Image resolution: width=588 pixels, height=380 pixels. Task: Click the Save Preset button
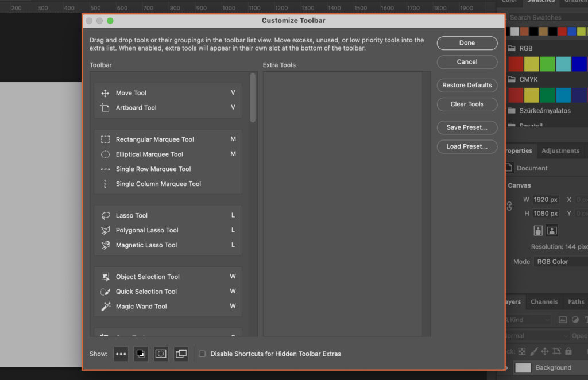(467, 127)
